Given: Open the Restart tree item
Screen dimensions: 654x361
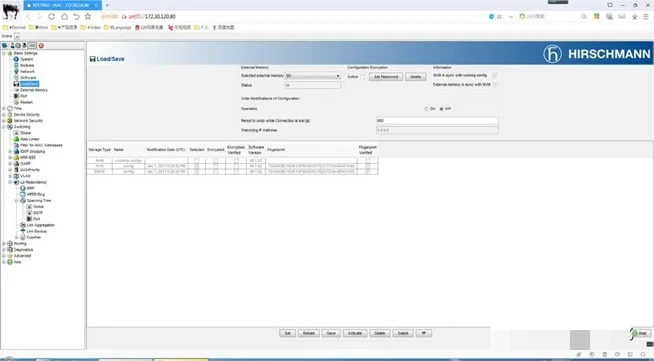Looking at the screenshot, I should [26, 102].
